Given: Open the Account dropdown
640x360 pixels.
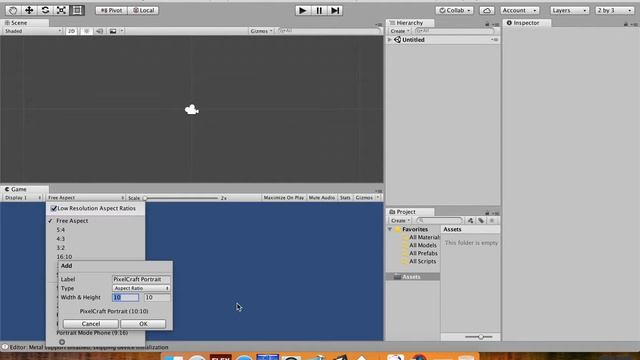Looking at the screenshot, I should [x=519, y=10].
